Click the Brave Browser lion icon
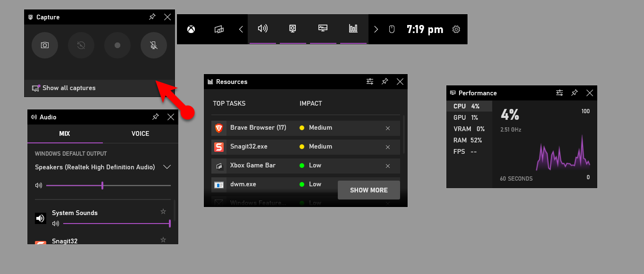The image size is (644, 274). click(x=219, y=128)
